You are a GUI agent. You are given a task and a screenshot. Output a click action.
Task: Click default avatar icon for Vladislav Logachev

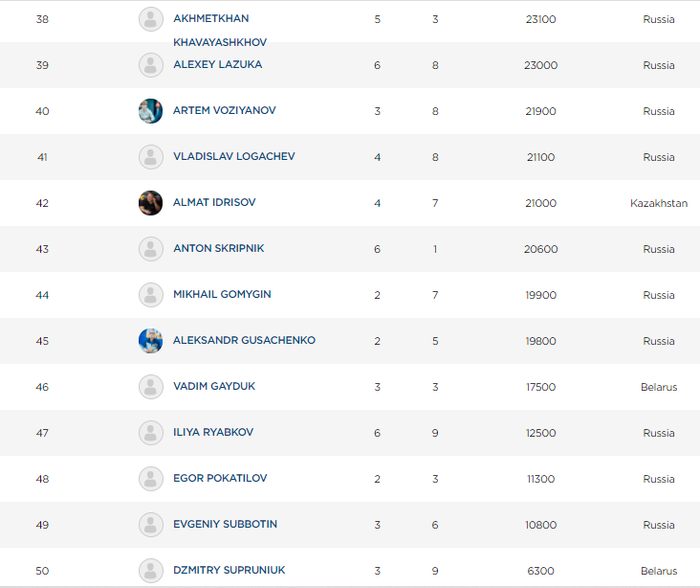(150, 157)
